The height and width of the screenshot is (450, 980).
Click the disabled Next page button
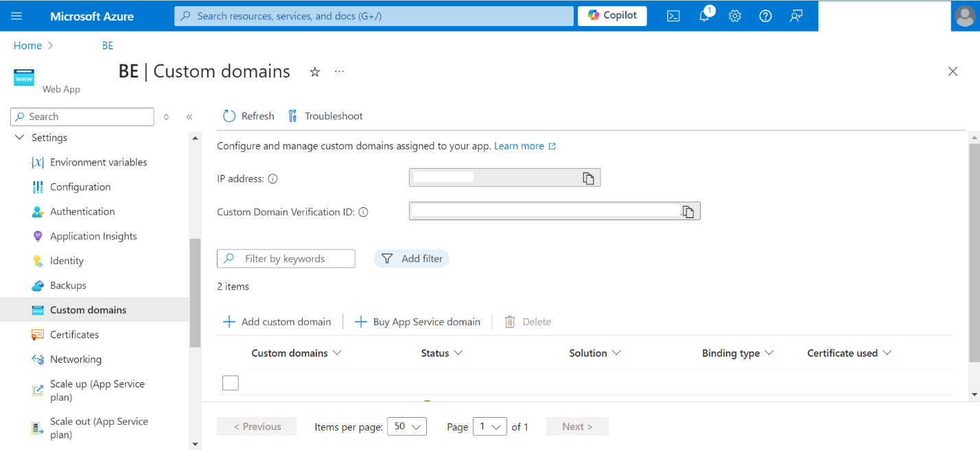(577, 427)
